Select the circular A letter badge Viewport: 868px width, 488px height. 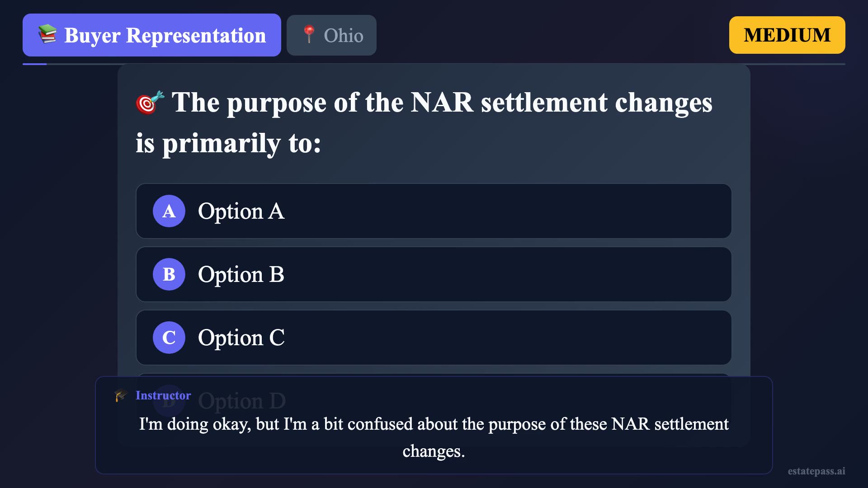169,211
